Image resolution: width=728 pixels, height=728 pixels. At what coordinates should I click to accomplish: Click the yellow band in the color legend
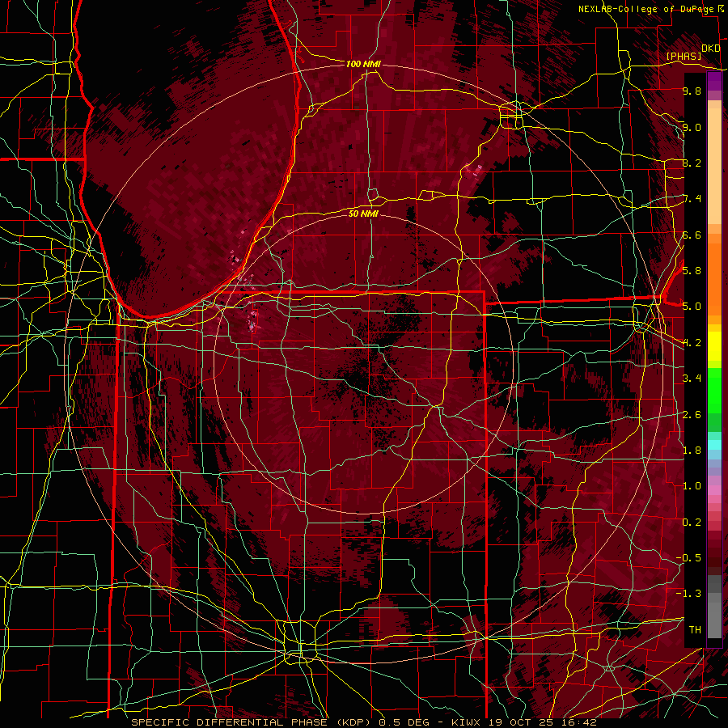(x=714, y=346)
